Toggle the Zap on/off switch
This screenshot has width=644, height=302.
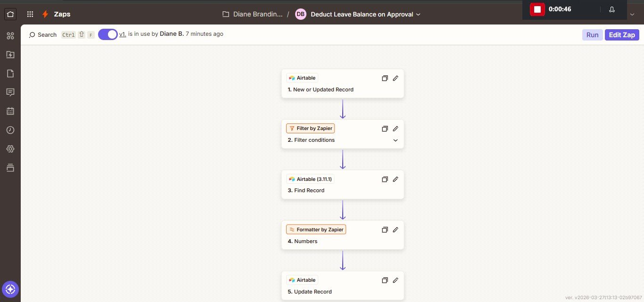pyautogui.click(x=108, y=34)
